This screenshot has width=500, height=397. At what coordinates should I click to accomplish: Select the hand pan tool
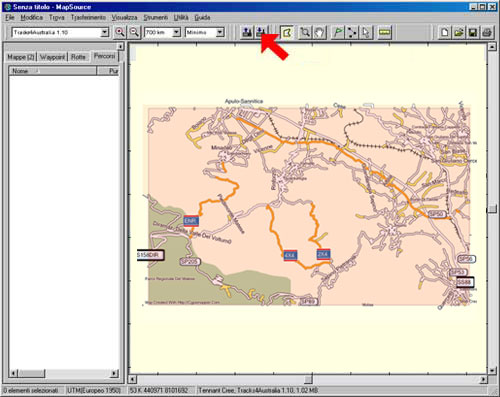tap(319, 32)
